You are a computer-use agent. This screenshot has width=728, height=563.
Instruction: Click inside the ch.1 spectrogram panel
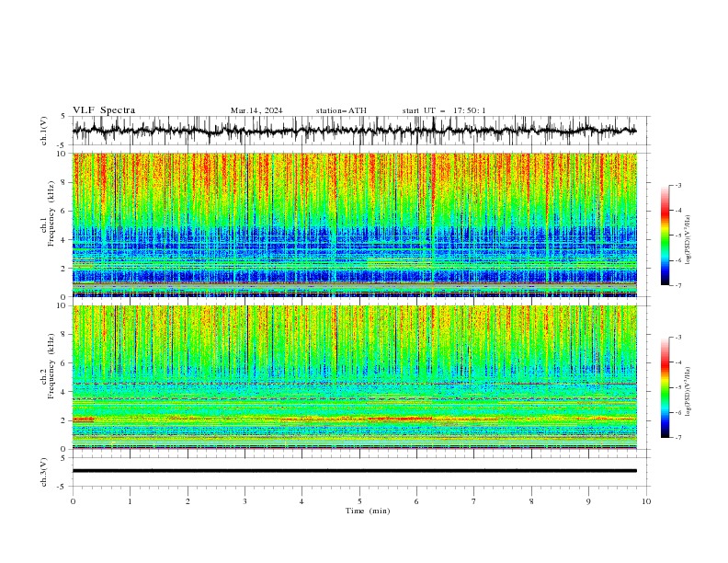tap(355, 224)
